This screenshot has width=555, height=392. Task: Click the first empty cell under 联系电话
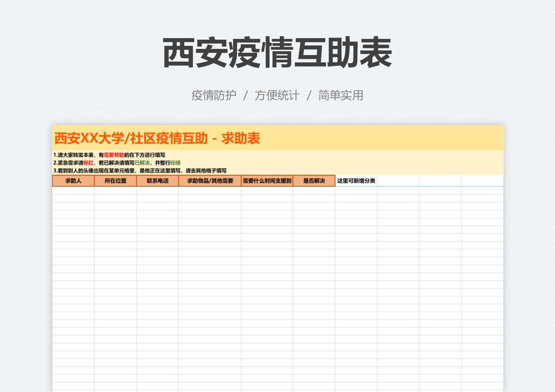[157, 191]
